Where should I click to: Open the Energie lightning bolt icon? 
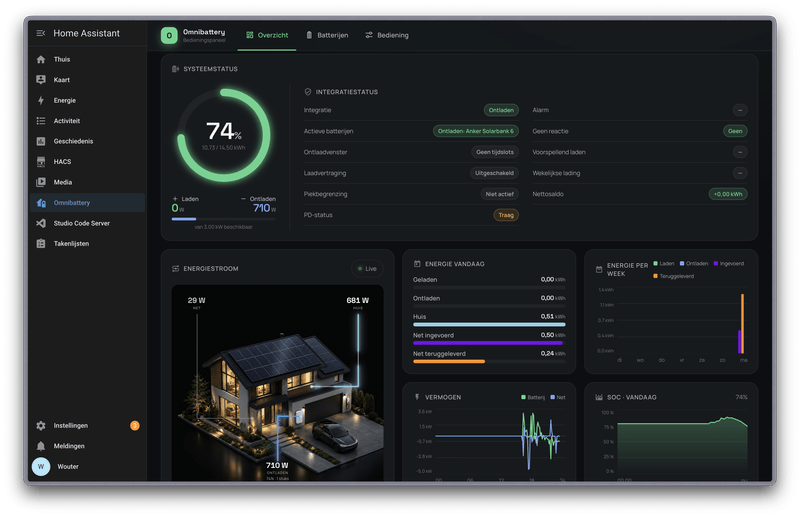tap(41, 101)
